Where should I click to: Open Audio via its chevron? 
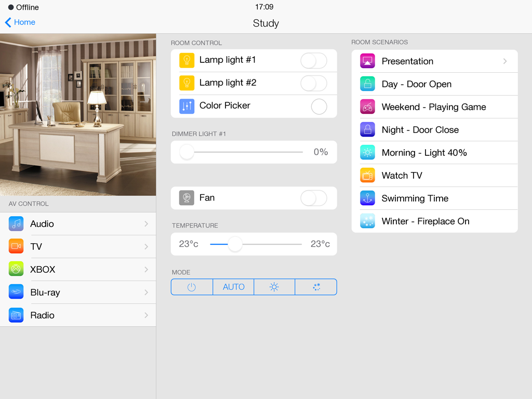point(146,223)
